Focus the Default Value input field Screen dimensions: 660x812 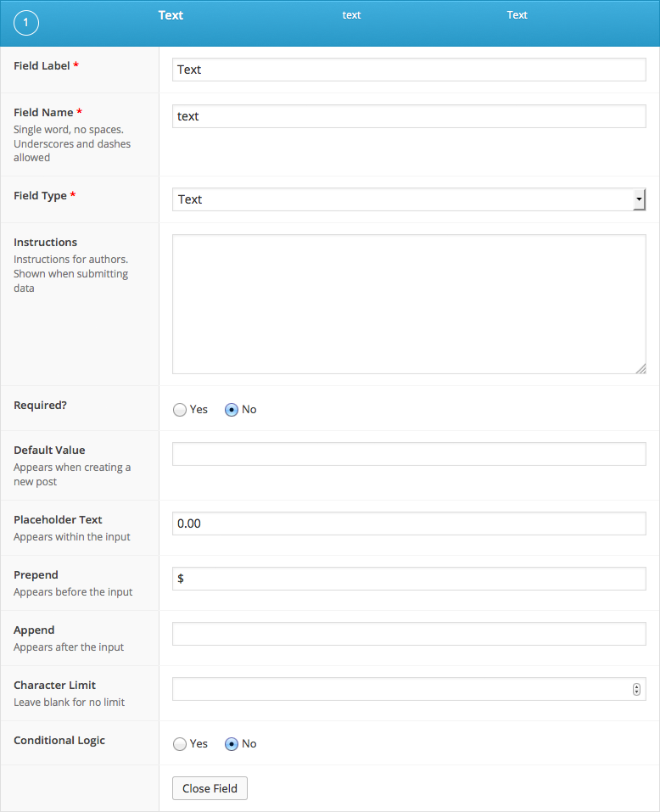point(409,453)
